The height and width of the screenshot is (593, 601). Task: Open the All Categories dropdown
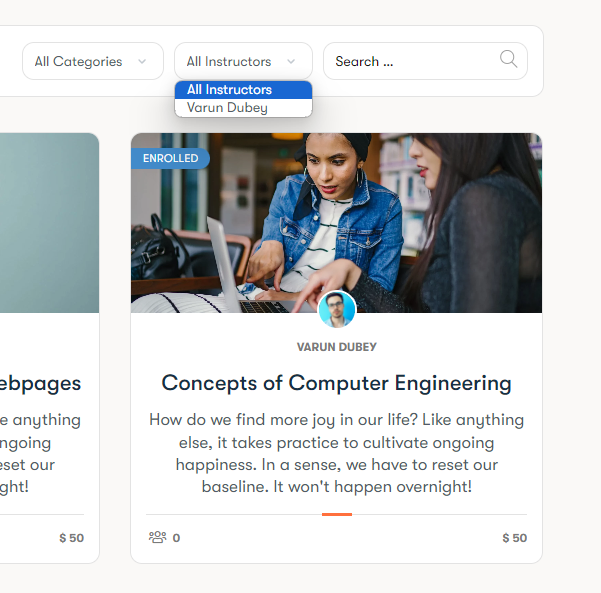click(92, 61)
